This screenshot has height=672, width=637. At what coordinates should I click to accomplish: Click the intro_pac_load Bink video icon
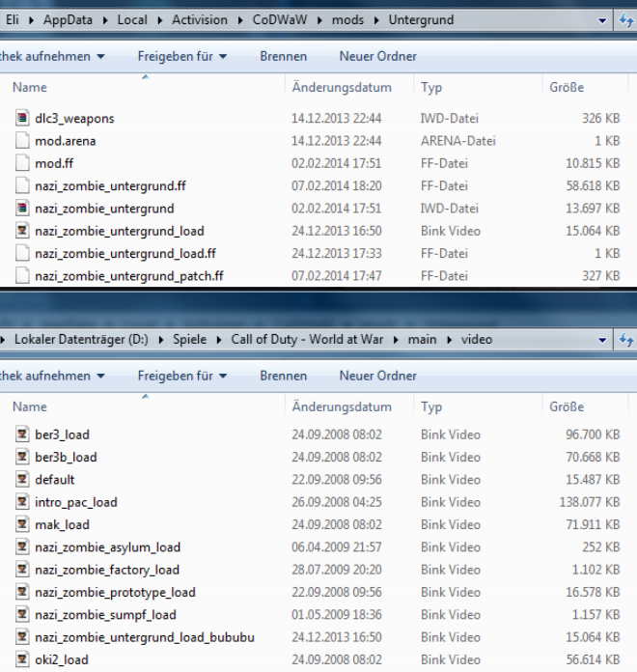[22, 502]
